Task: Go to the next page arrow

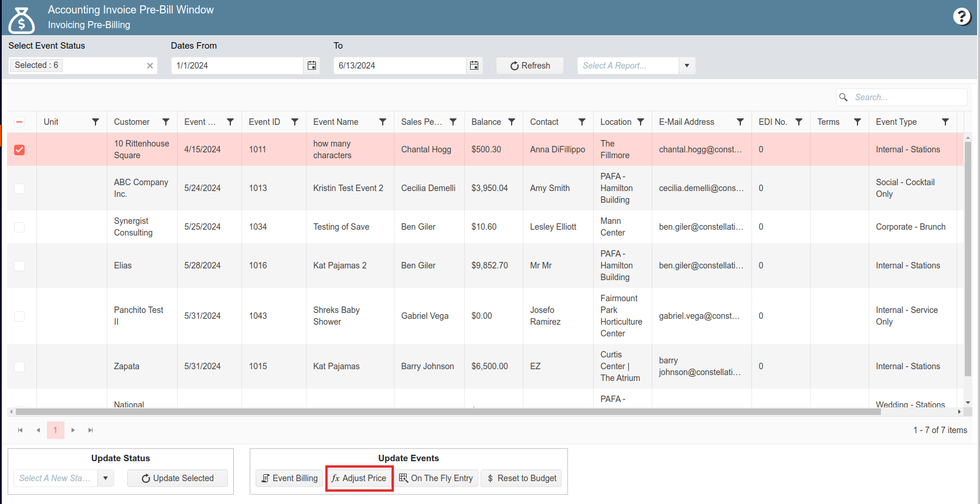Action: tap(73, 430)
